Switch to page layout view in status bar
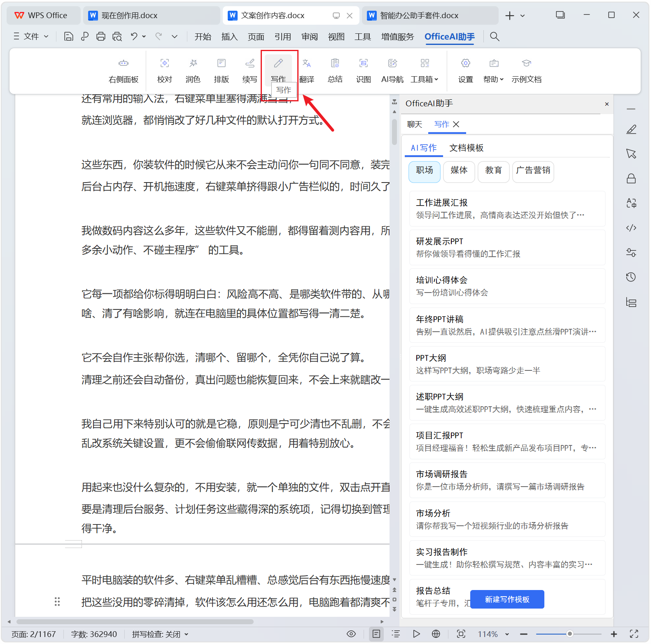This screenshot has height=644, width=651. coord(376,634)
